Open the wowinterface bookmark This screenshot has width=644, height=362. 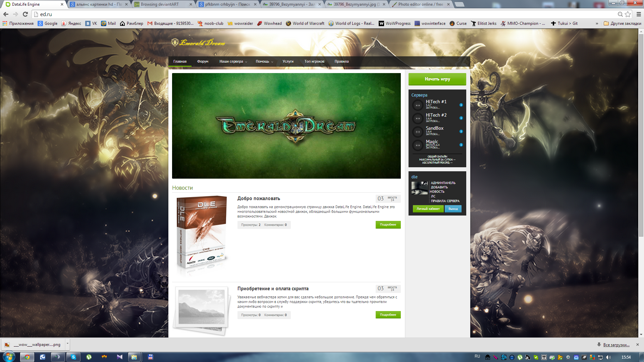click(x=430, y=23)
